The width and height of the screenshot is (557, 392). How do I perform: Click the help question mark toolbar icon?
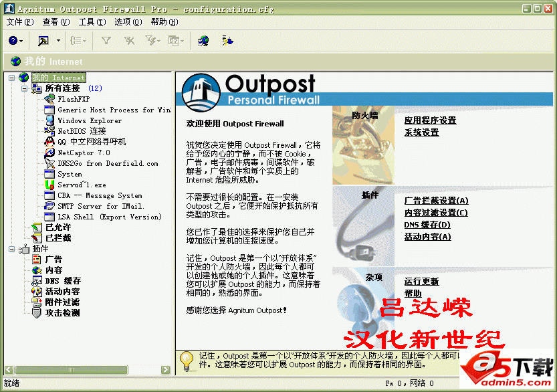13,41
